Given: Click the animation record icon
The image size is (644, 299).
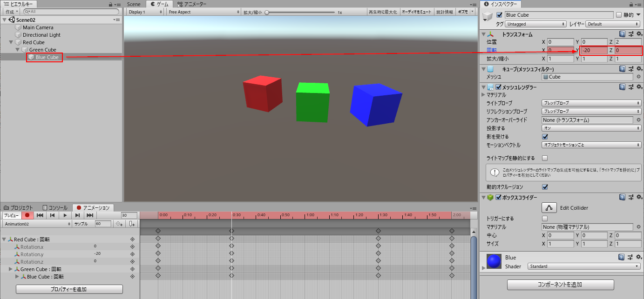Looking at the screenshot, I should pyautogui.click(x=27, y=215).
